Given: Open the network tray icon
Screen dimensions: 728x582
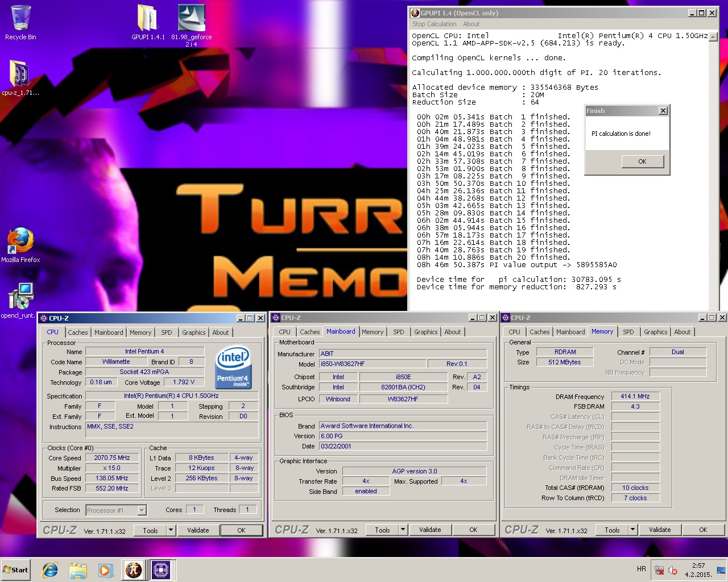Looking at the screenshot, I should (659, 570).
